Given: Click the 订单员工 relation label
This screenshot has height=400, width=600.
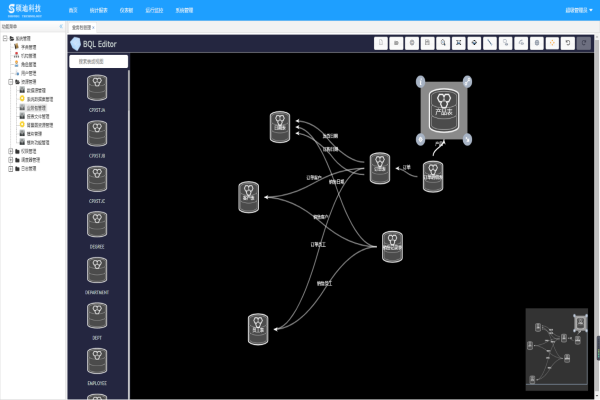Looking at the screenshot, I should tap(318, 244).
